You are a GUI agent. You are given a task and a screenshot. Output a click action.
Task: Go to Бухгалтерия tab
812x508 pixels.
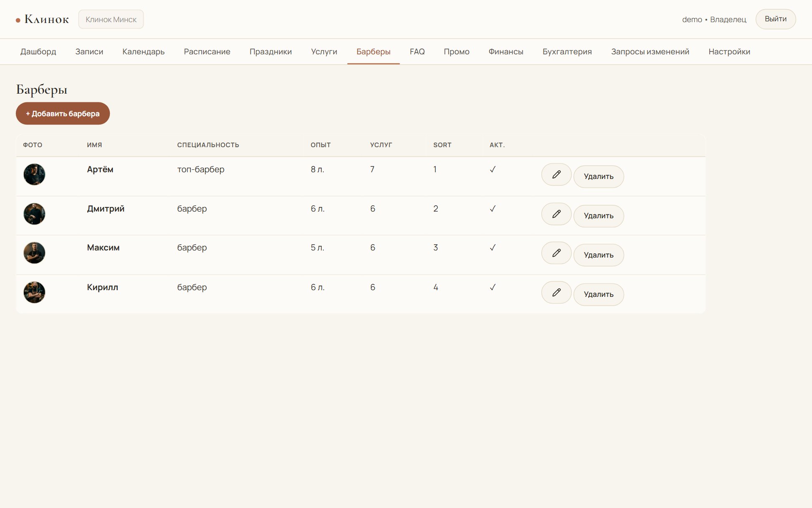click(x=567, y=51)
